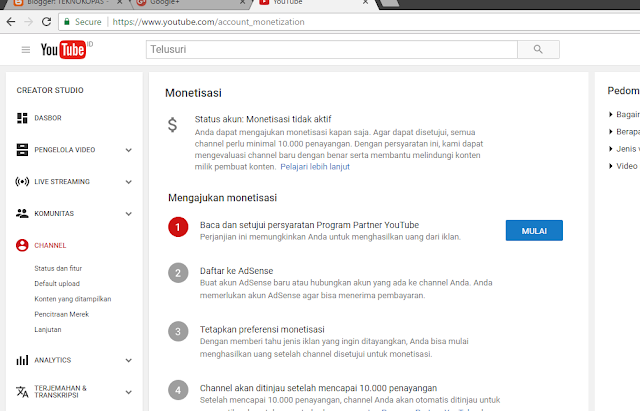The image size is (640, 411).
Task: Open Status dan fitur submenu item
Action: [58, 268]
